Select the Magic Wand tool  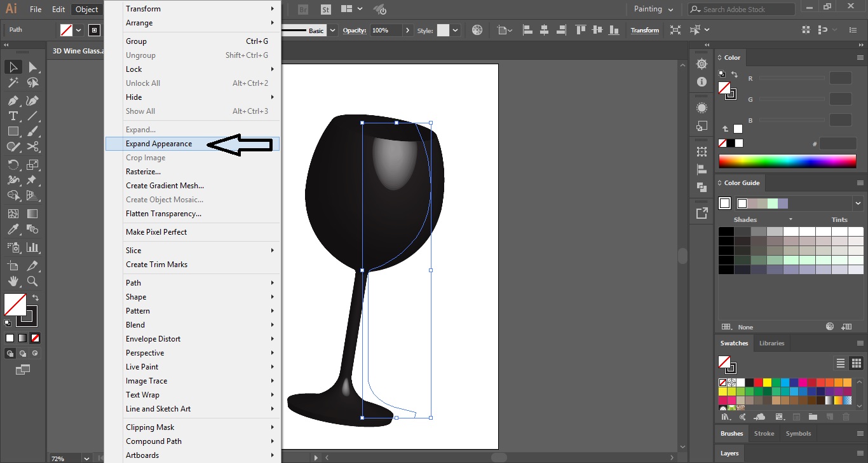click(13, 83)
